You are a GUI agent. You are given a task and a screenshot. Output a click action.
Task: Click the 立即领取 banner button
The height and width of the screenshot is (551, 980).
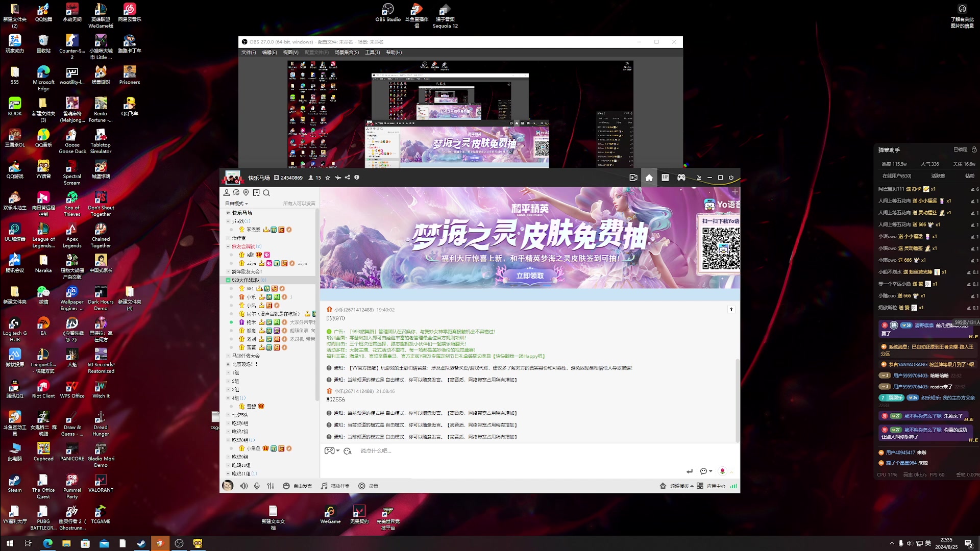530,275
